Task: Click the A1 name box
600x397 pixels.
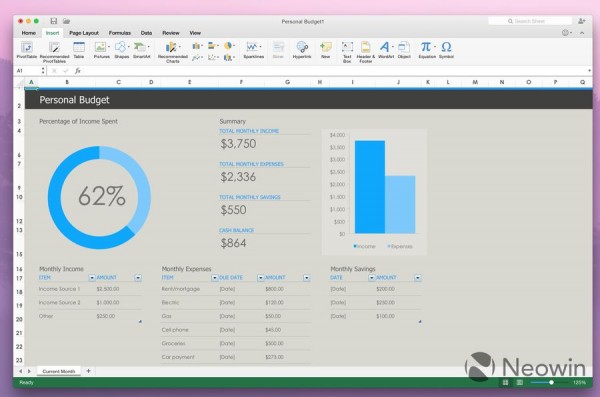Action: [30, 71]
